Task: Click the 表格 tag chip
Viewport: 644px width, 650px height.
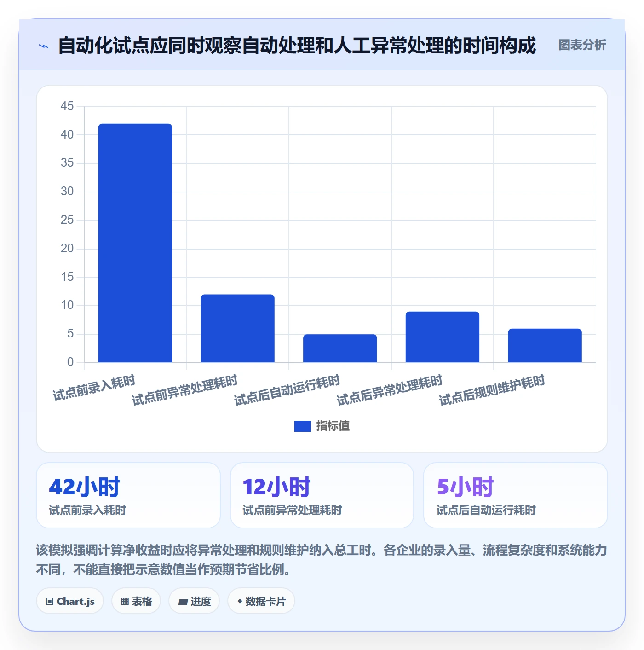Action: click(136, 601)
